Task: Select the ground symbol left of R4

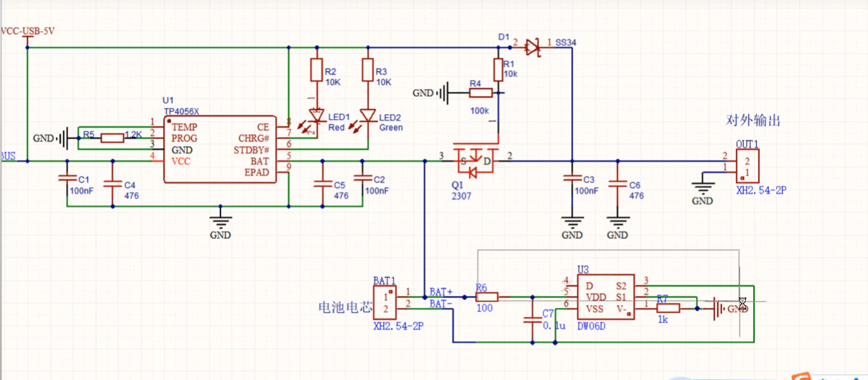Action: coord(443,92)
